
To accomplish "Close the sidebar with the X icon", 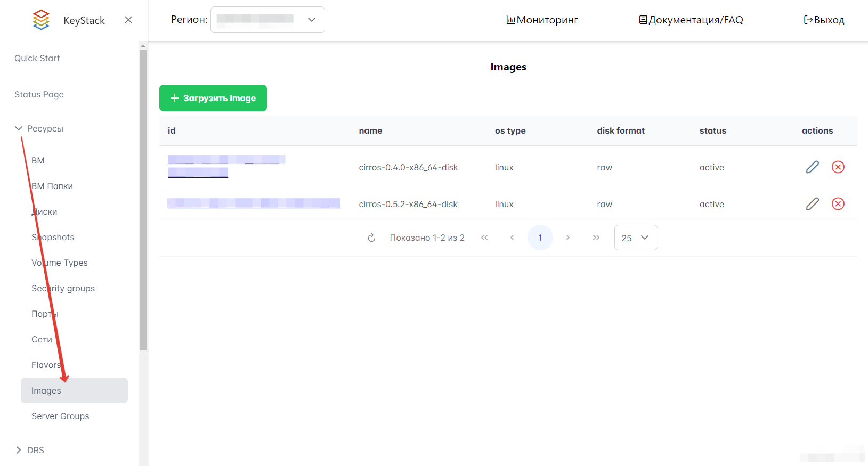I will (128, 20).
